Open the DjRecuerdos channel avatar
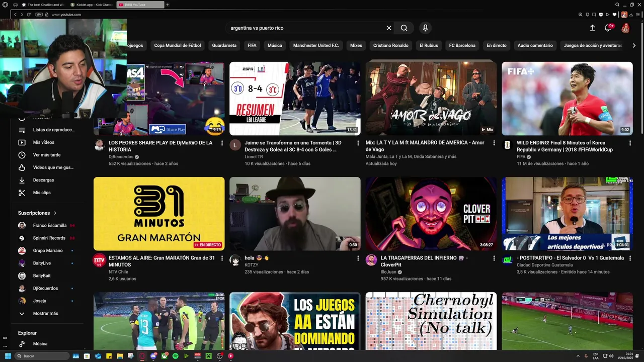 click(x=99, y=145)
